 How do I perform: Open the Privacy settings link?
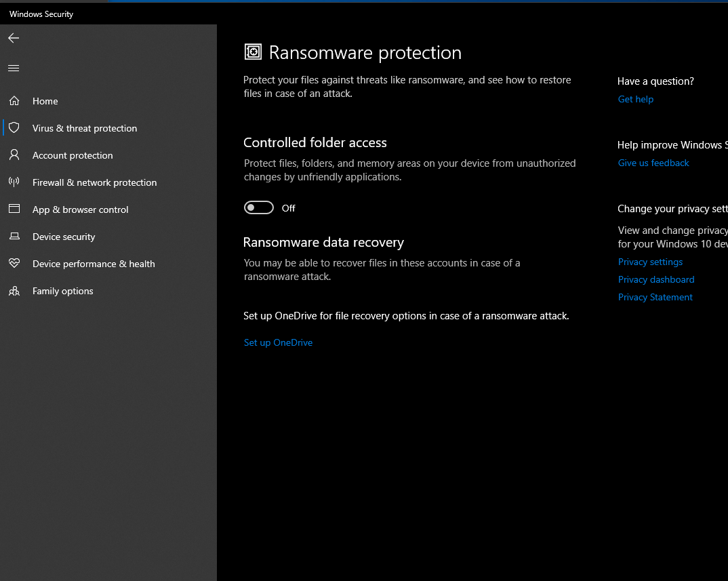click(x=650, y=262)
